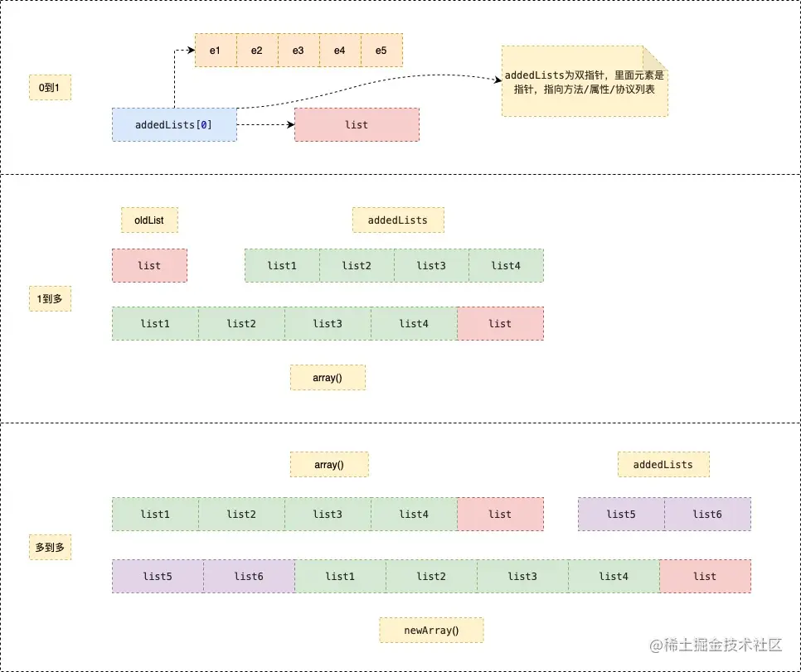Click array() label below the 1到多 merged row
801x672 pixels.
point(328,378)
